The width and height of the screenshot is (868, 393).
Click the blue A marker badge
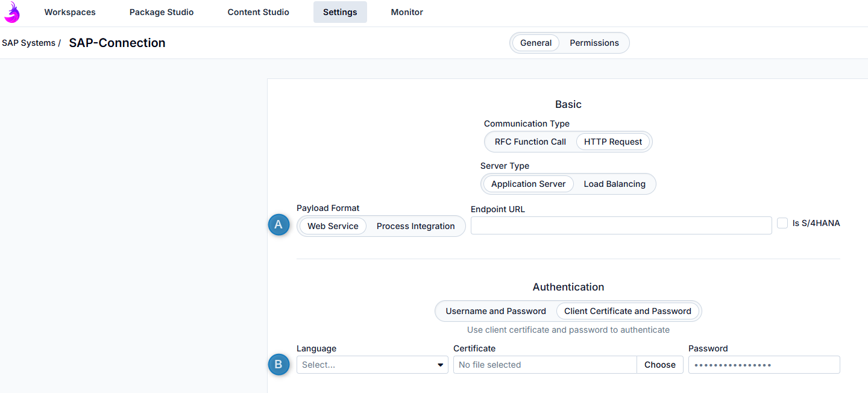[278, 225]
